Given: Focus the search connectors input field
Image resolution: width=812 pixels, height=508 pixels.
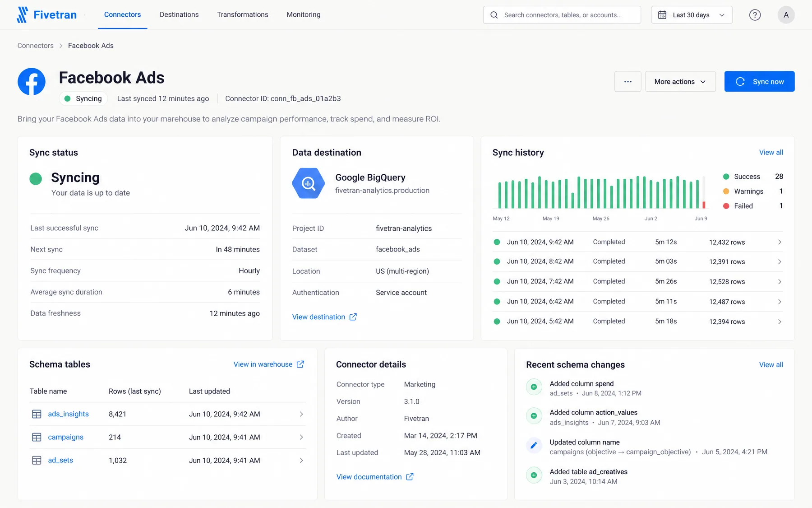Looking at the screenshot, I should point(562,15).
